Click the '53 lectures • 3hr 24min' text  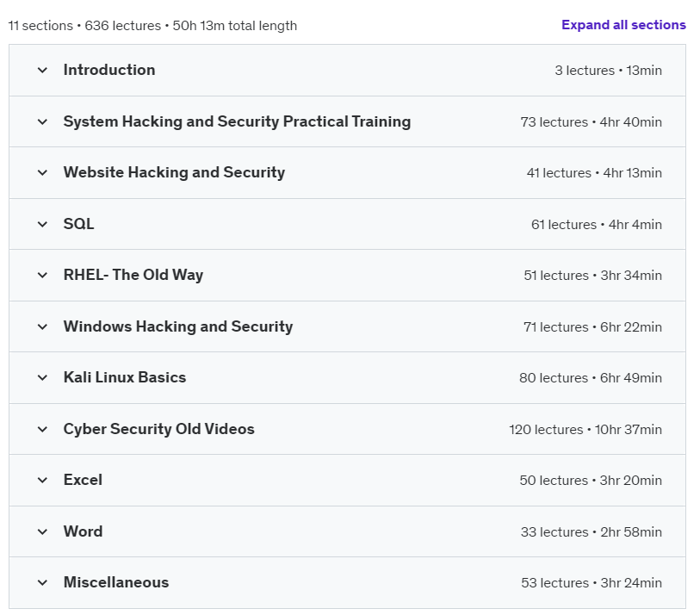(x=592, y=583)
